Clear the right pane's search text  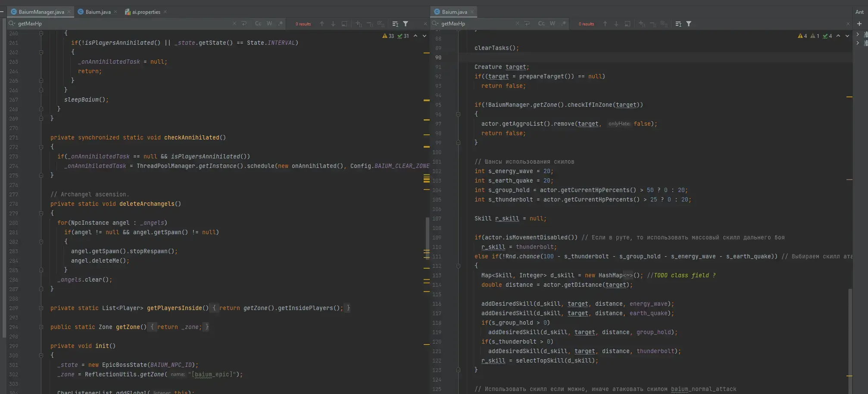coord(517,24)
